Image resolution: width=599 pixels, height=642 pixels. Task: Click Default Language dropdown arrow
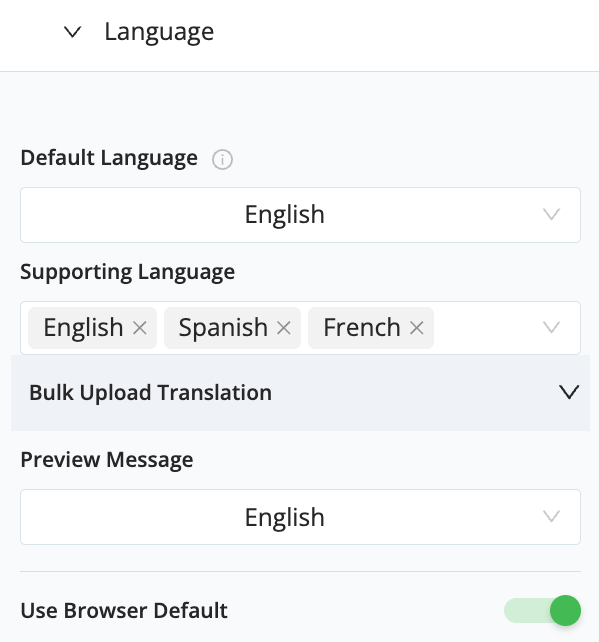(x=551, y=215)
